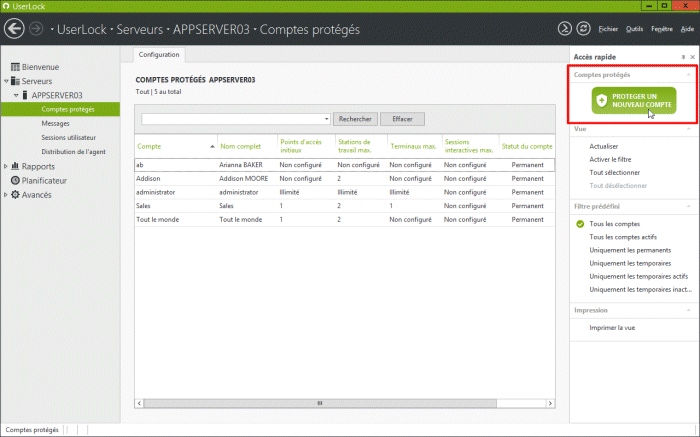Sort by Terminaux max. column header

click(413, 146)
